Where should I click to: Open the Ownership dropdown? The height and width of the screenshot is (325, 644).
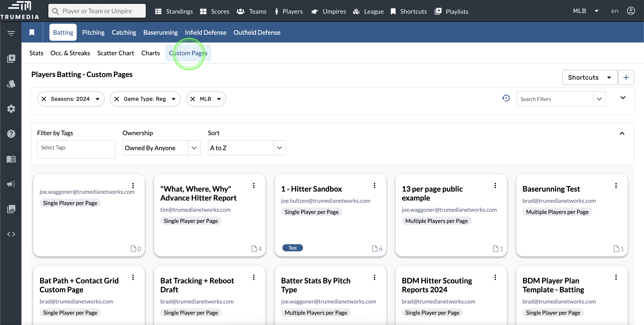[161, 148]
